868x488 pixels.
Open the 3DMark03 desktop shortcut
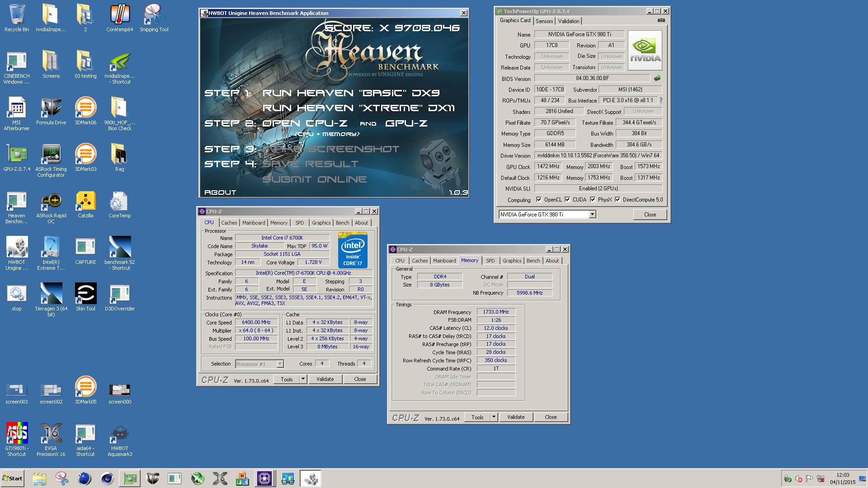(85, 158)
